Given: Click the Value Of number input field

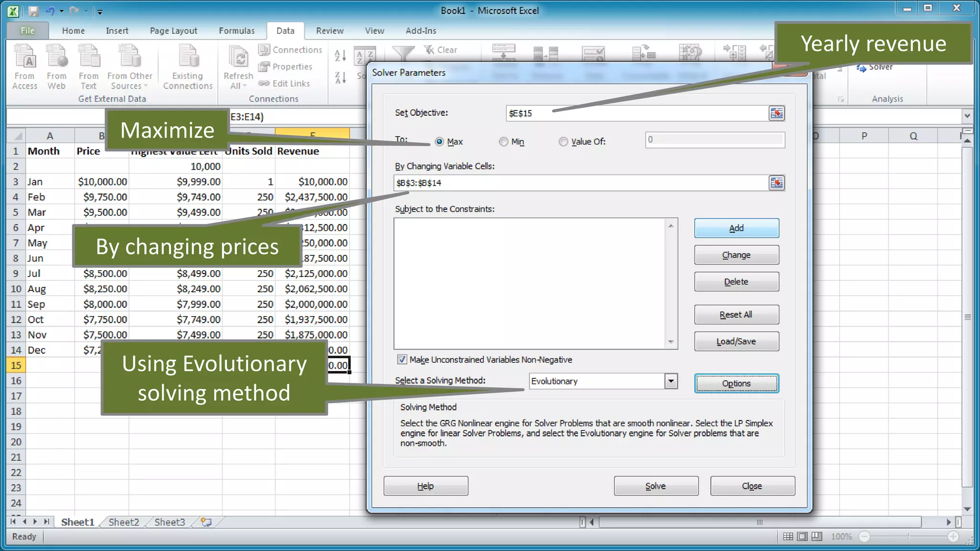Looking at the screenshot, I should pos(715,140).
